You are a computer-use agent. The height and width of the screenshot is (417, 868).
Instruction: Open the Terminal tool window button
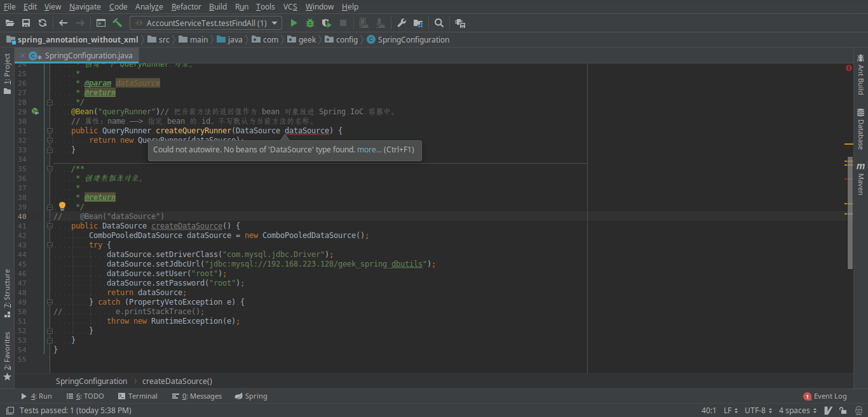tap(137, 396)
